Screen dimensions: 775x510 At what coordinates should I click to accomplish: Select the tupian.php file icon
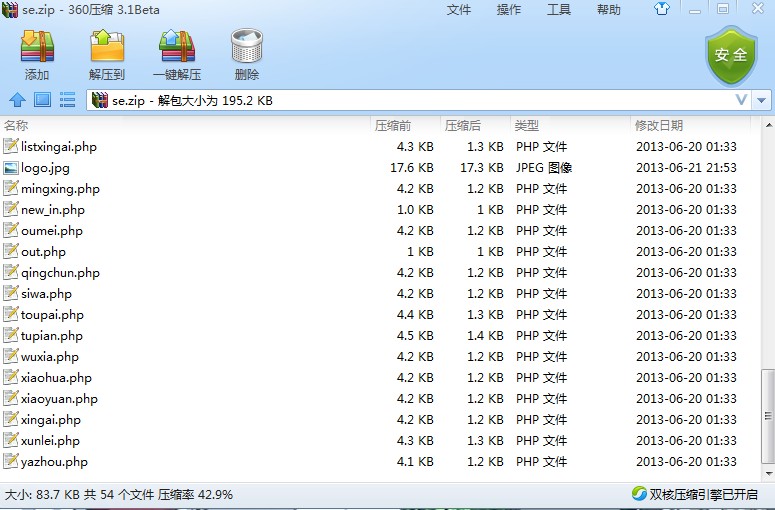pos(11,336)
